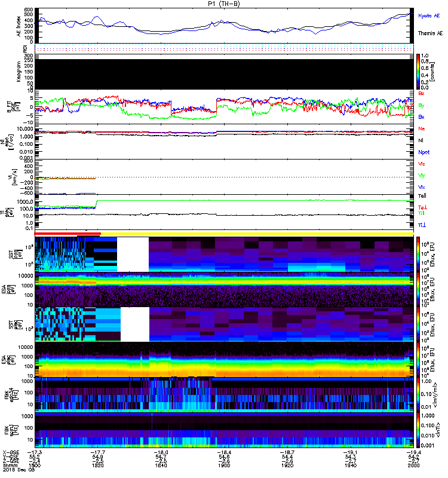Click the red Ne density legend label
The image size is (448, 478).
pos(421,128)
